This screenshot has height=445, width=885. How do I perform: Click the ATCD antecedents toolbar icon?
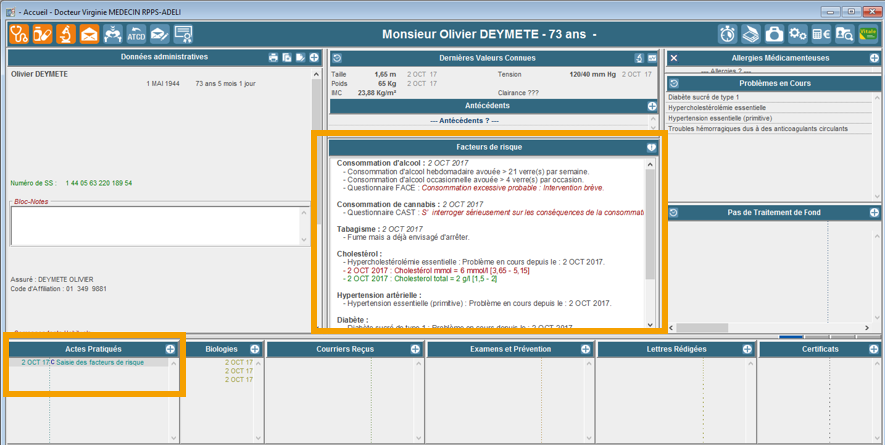coord(136,34)
